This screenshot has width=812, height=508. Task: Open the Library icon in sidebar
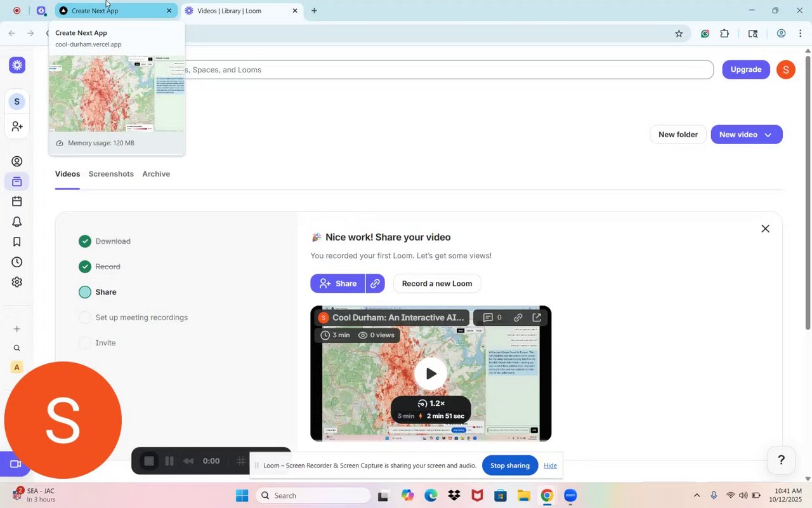coord(17,182)
